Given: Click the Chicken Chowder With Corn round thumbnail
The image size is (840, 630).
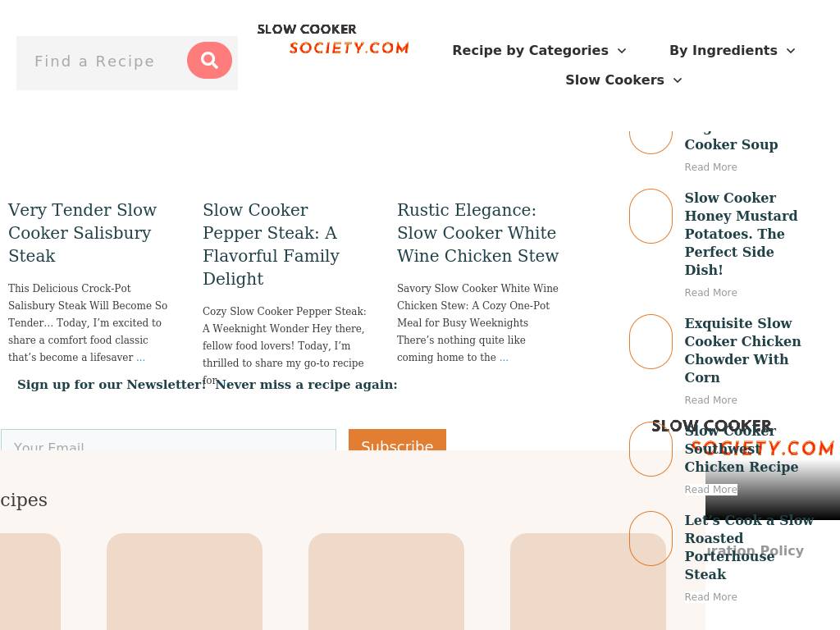Looking at the screenshot, I should 651,341.
